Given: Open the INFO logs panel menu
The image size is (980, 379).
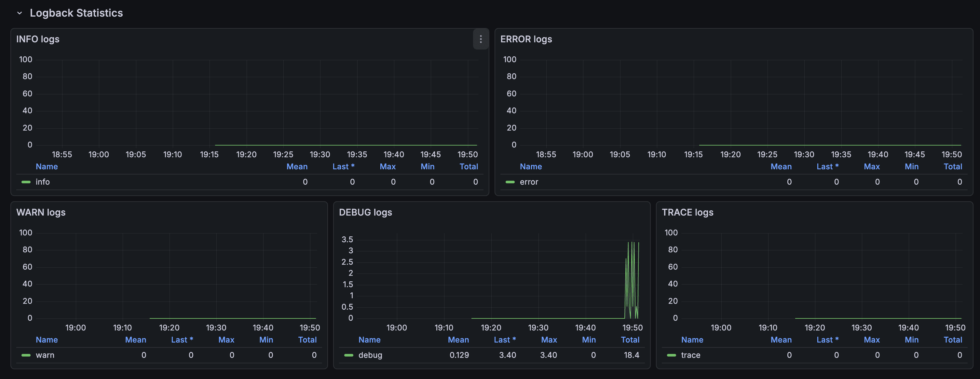Looking at the screenshot, I should pyautogui.click(x=481, y=39).
